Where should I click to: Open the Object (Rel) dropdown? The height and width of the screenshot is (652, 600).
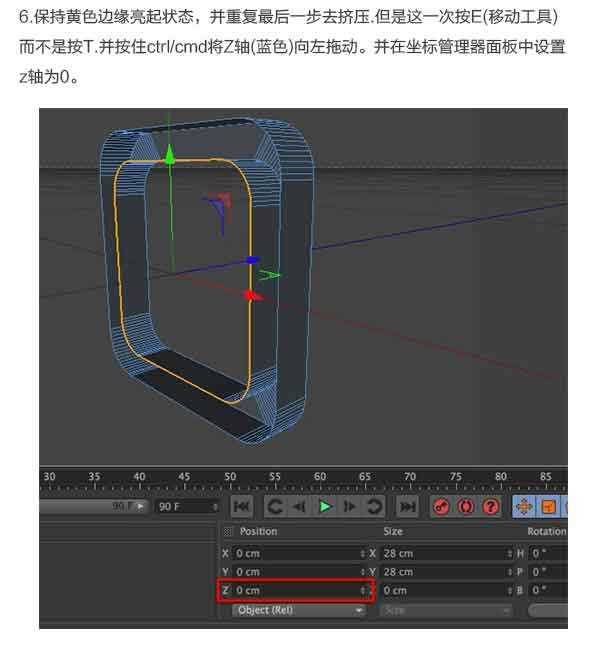pyautogui.click(x=299, y=610)
